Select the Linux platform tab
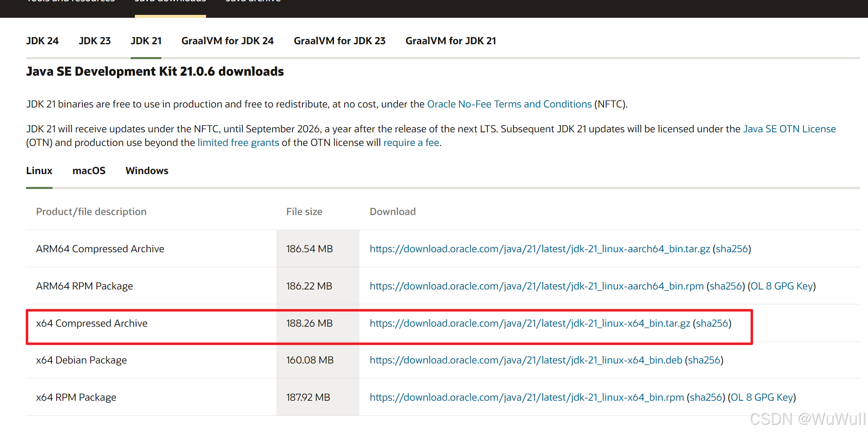 click(39, 171)
